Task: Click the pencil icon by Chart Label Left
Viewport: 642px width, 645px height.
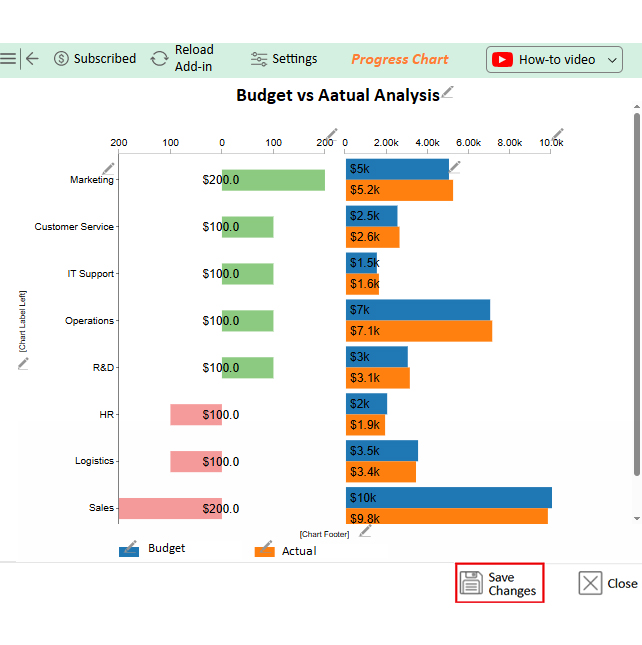Action: point(23,364)
